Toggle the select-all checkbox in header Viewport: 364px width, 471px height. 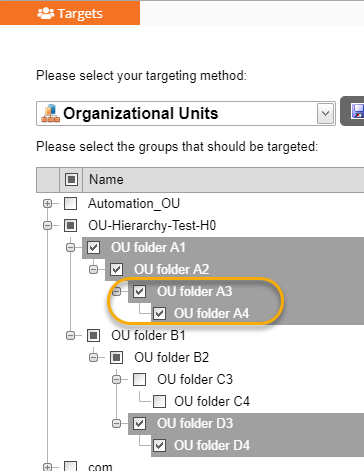pyautogui.click(x=71, y=180)
